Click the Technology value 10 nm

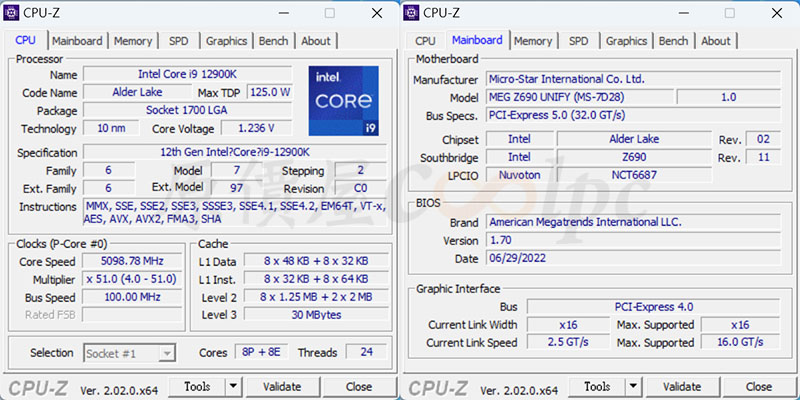click(111, 128)
